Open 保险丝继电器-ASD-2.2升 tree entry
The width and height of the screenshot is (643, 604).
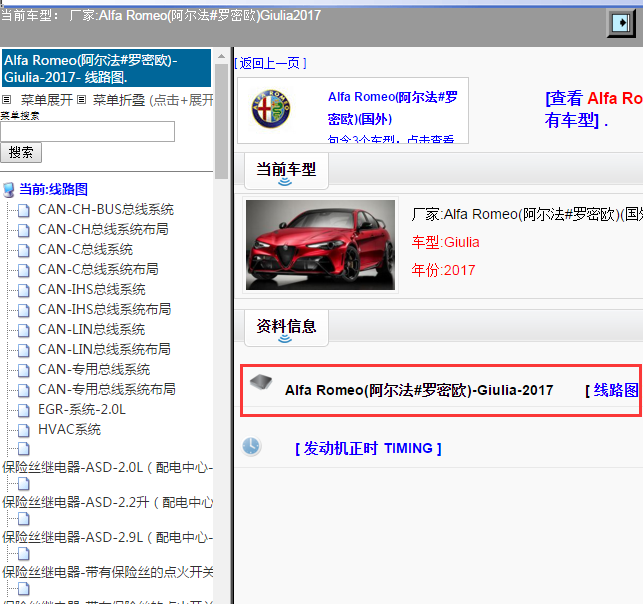tap(107, 502)
